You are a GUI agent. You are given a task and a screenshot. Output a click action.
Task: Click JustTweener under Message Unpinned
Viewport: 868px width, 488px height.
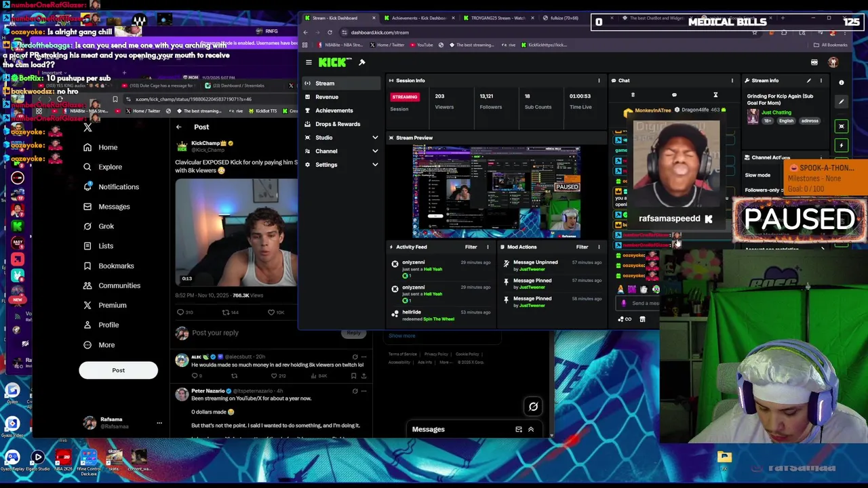click(x=532, y=269)
